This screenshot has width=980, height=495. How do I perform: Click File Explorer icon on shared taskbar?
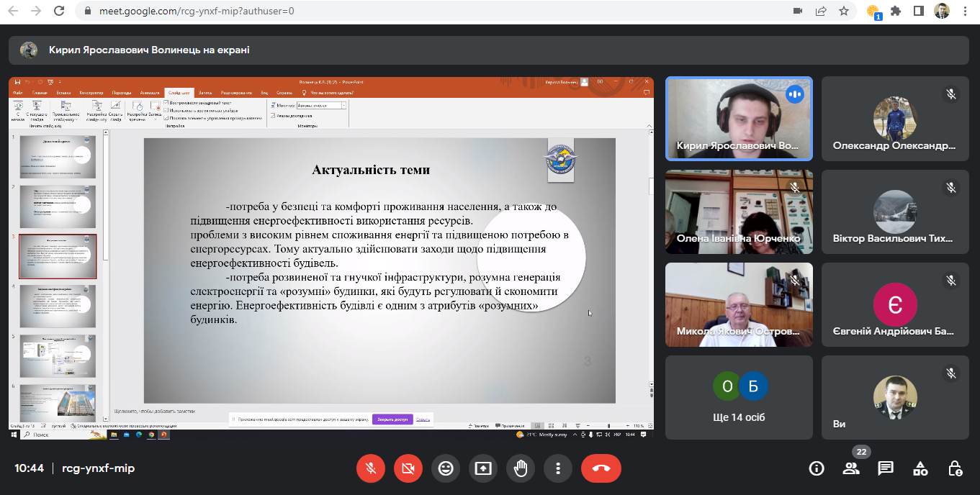click(114, 435)
